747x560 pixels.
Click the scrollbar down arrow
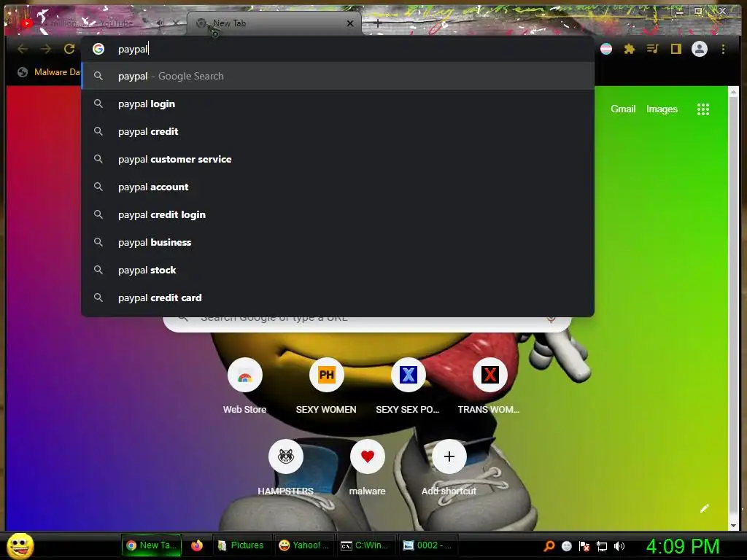(733, 525)
